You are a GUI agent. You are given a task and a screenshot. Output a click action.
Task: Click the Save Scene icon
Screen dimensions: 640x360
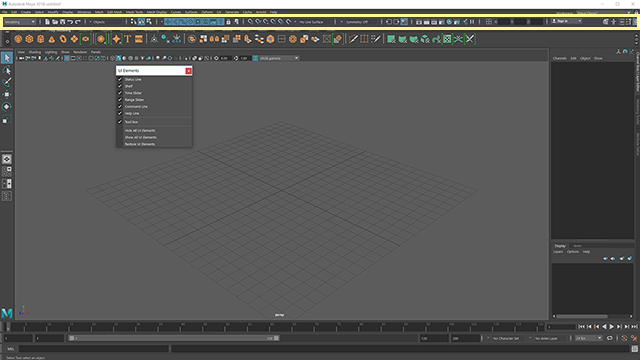[62, 22]
